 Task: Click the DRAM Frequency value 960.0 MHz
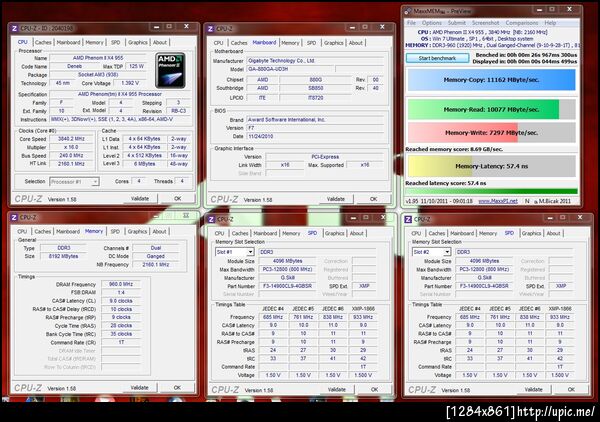coord(121,284)
